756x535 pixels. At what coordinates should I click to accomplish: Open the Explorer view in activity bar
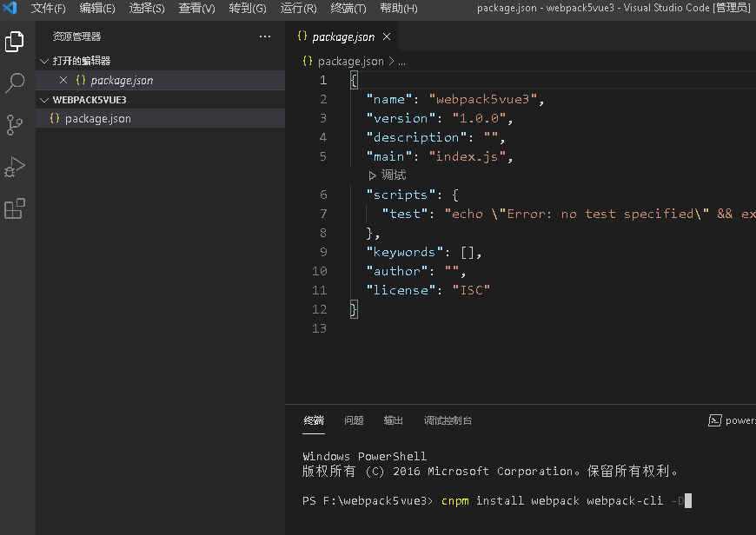[15, 42]
